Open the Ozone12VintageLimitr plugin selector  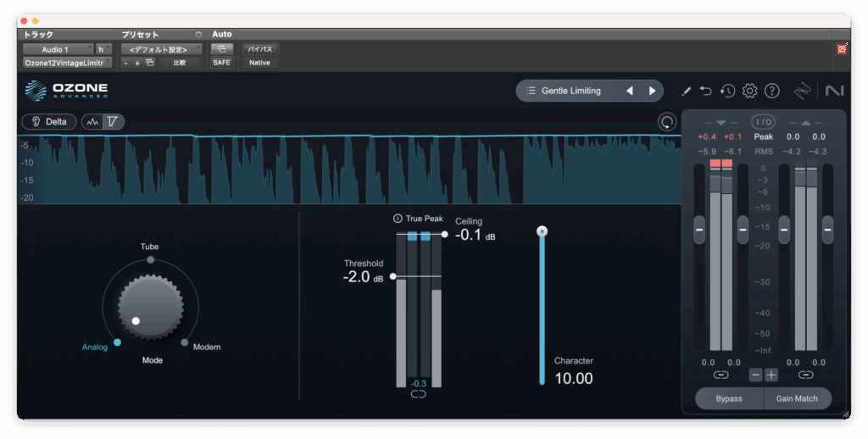pyautogui.click(x=67, y=63)
